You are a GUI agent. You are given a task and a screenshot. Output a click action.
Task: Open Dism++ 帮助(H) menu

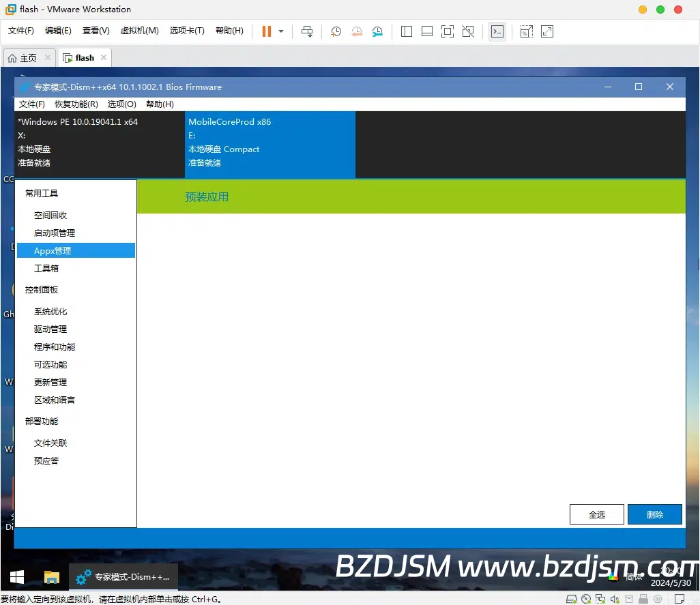[160, 104]
